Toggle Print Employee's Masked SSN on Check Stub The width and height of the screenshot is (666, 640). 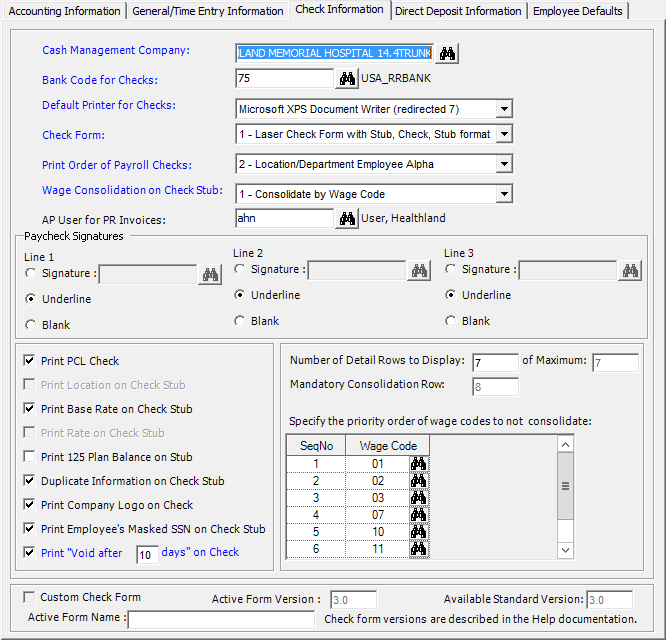(x=29, y=529)
